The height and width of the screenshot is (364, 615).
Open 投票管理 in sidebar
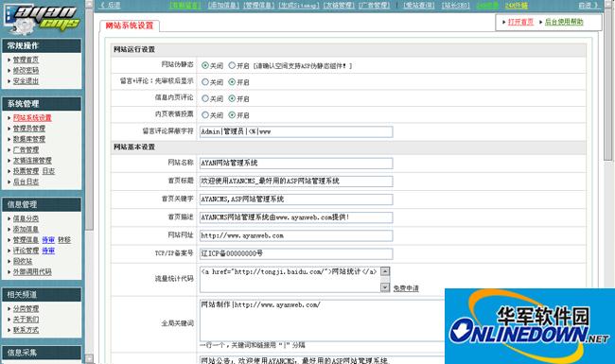pyautogui.click(x=26, y=171)
